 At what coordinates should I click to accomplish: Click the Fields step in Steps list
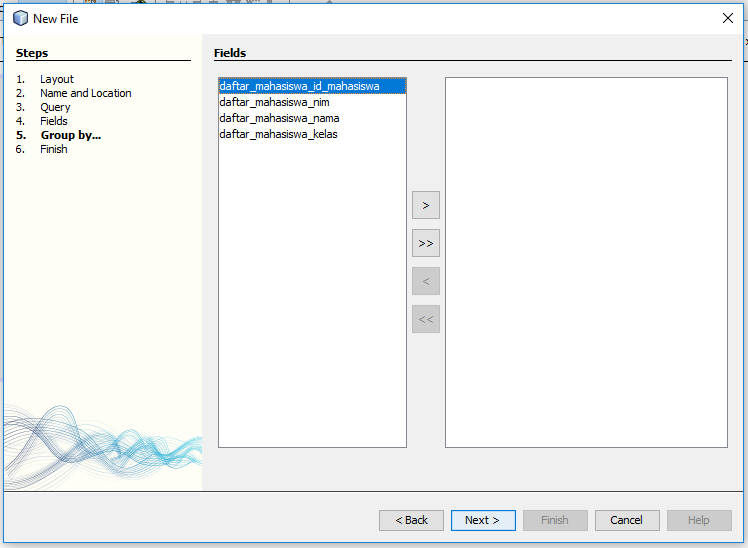(x=53, y=121)
